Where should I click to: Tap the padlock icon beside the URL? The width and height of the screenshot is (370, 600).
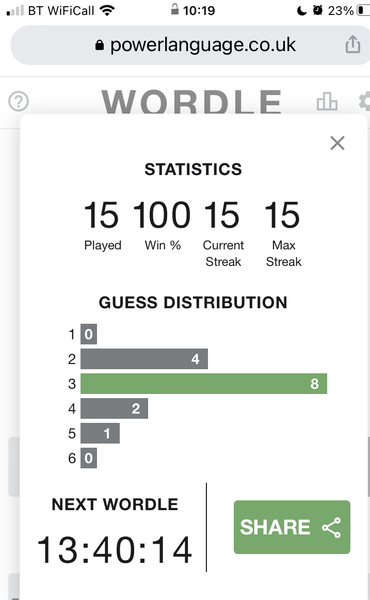click(x=99, y=45)
